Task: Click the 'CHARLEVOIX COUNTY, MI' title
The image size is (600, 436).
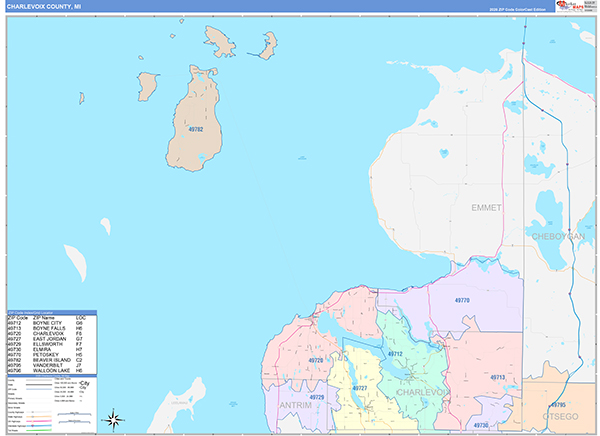Action: (43, 7)
